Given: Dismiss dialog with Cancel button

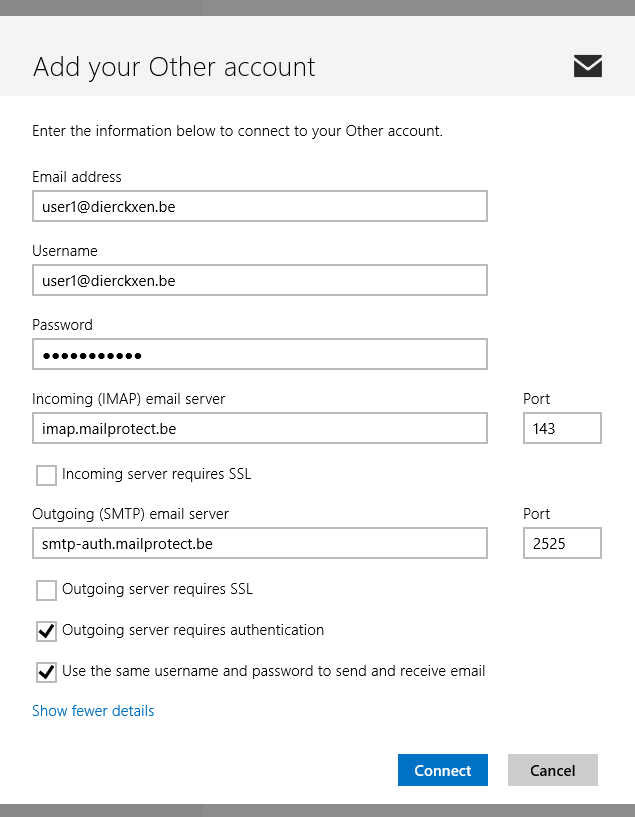Looking at the screenshot, I should (553, 770).
